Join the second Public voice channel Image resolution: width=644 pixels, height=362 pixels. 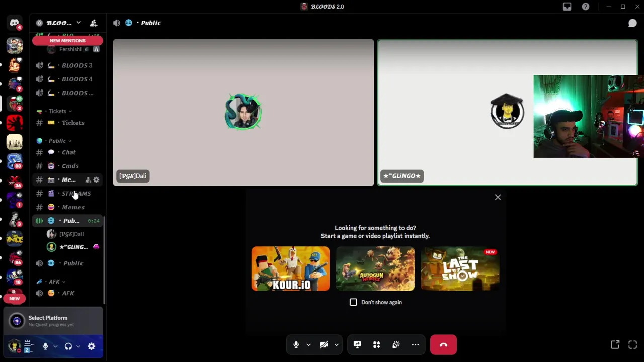67,263
